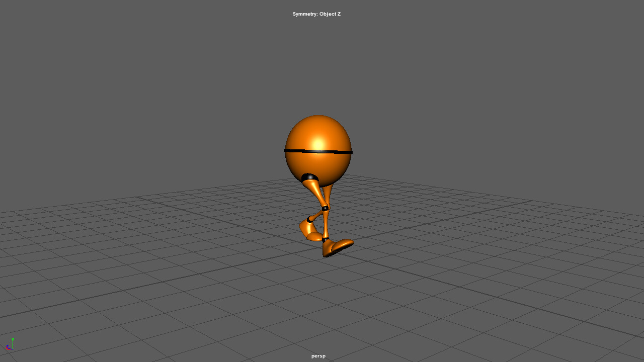Click the Symmetry: Object Z HUD text
Viewport: 644px width, 362px height.
pos(316,14)
